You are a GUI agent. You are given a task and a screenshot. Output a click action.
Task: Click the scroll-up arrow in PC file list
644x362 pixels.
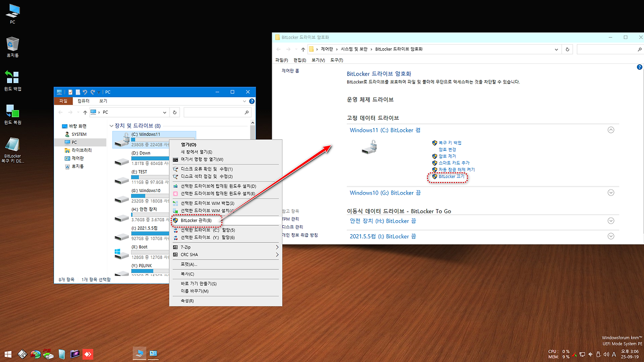coord(253,123)
